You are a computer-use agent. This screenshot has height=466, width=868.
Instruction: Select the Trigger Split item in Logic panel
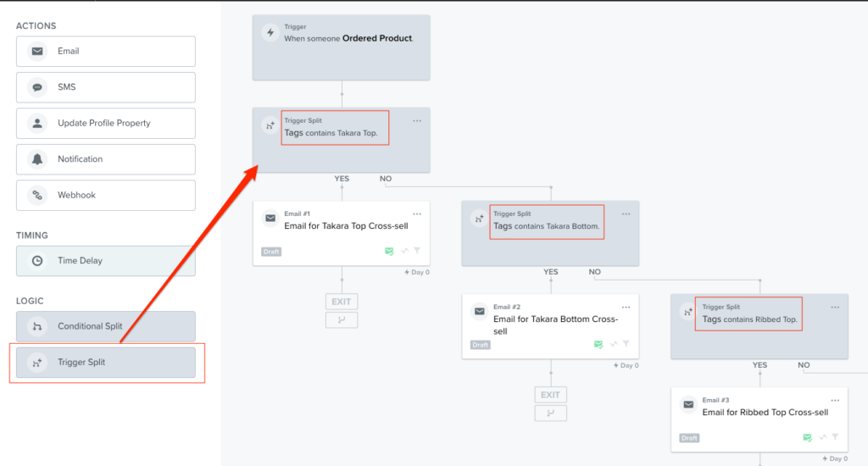click(x=106, y=363)
